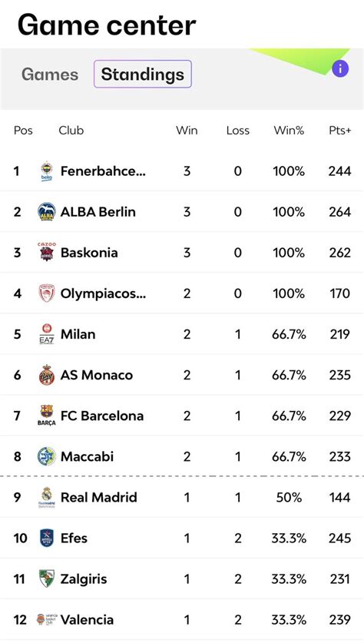Open the Maccabi team logo

pos(47,456)
